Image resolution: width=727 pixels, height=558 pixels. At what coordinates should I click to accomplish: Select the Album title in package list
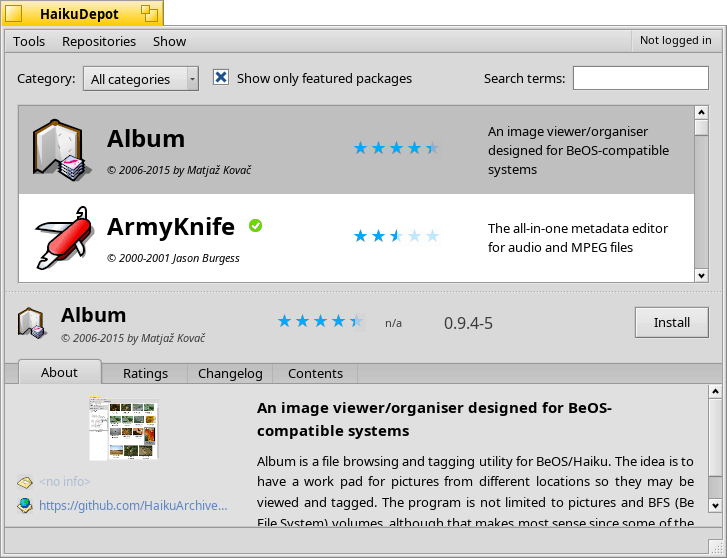click(x=146, y=139)
